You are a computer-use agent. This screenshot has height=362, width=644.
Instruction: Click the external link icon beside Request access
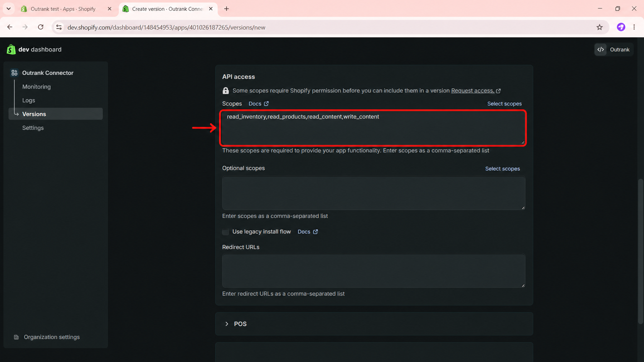click(498, 91)
